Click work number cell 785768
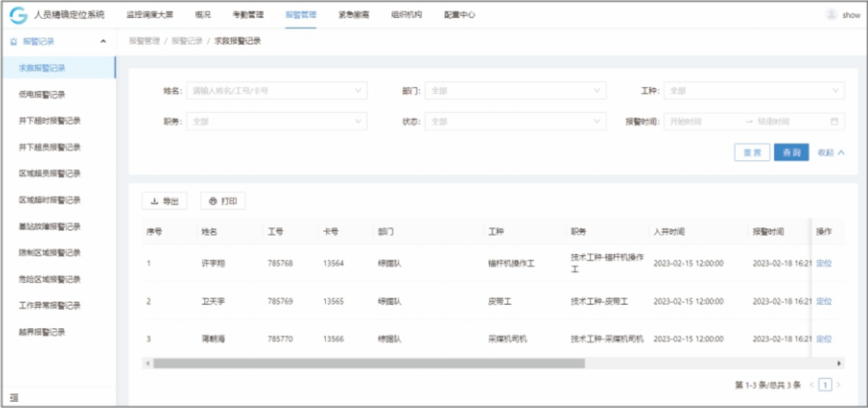Screen dimensions: 868x408 point(280,264)
